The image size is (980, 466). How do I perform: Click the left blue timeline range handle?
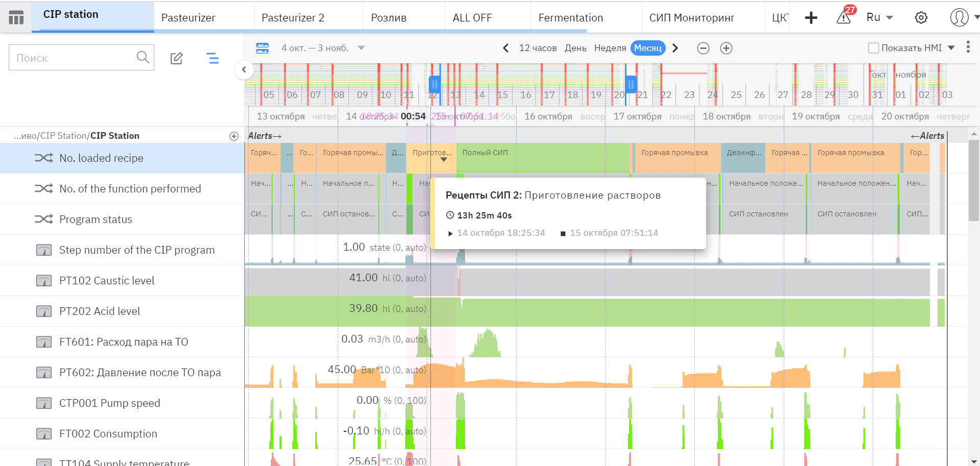tap(434, 84)
